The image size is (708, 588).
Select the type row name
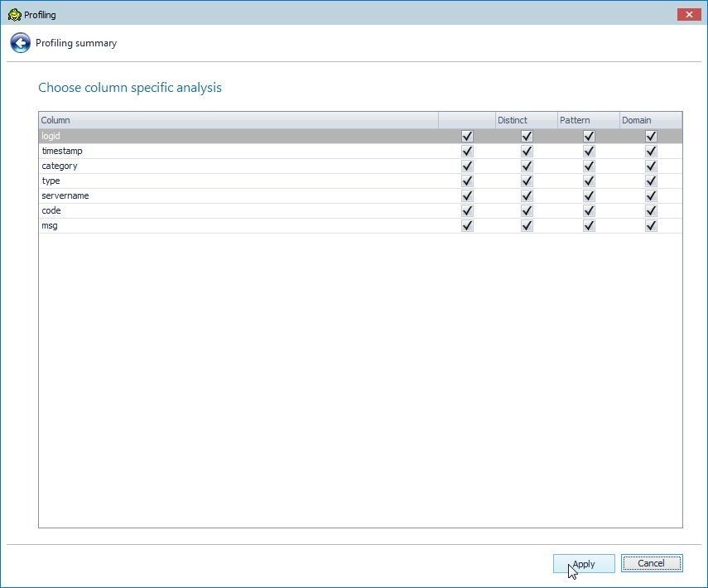51,181
